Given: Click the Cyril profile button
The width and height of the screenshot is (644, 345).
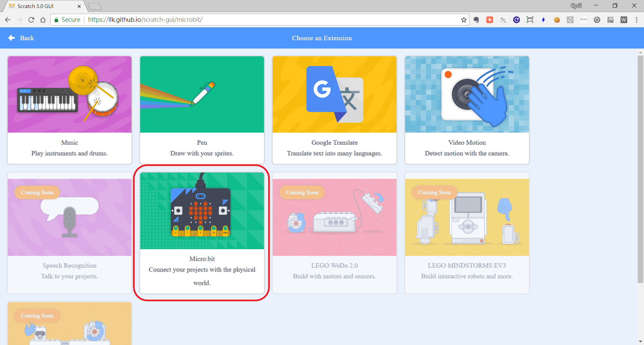Looking at the screenshot, I should [x=576, y=6].
